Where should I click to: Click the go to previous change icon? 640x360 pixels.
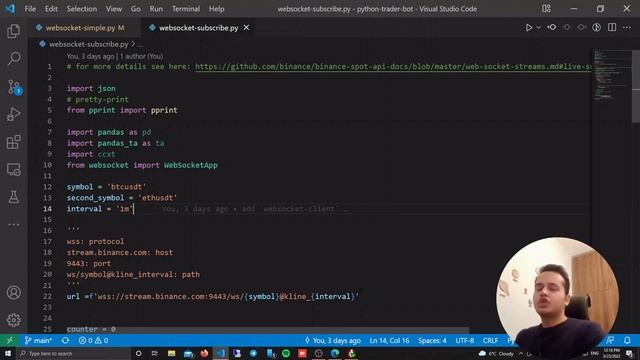tap(552, 27)
